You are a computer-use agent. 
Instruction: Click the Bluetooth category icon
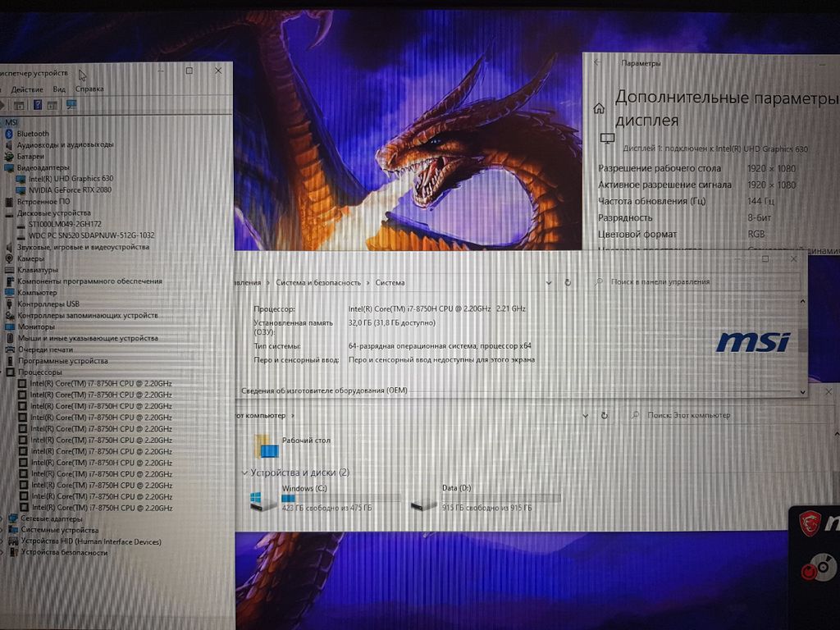pos(8,134)
